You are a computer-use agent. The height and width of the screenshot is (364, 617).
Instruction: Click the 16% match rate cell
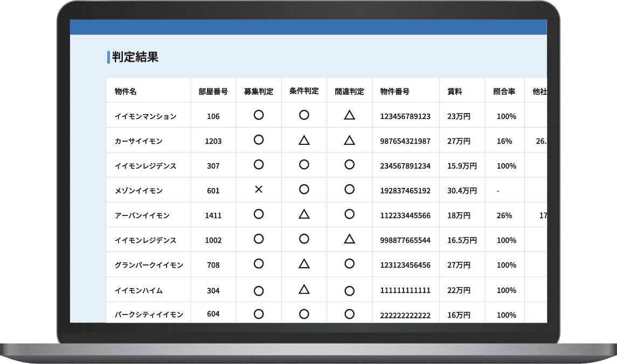[504, 141]
